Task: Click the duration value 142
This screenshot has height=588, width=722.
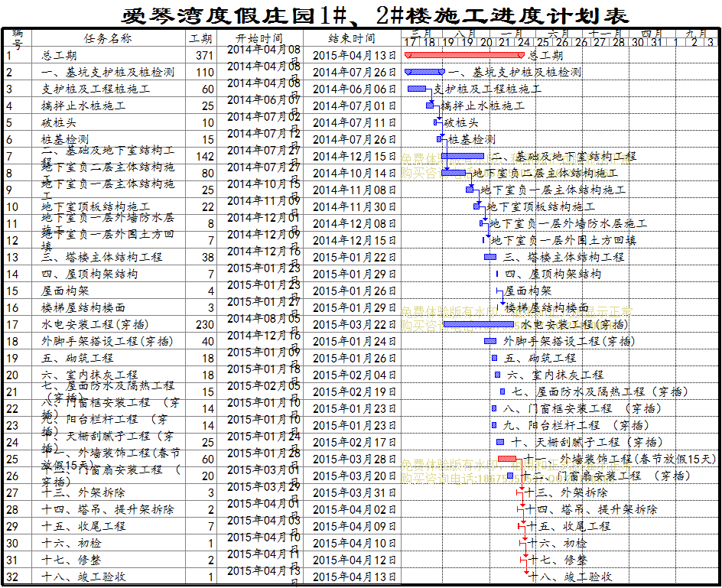Action: tap(205, 157)
